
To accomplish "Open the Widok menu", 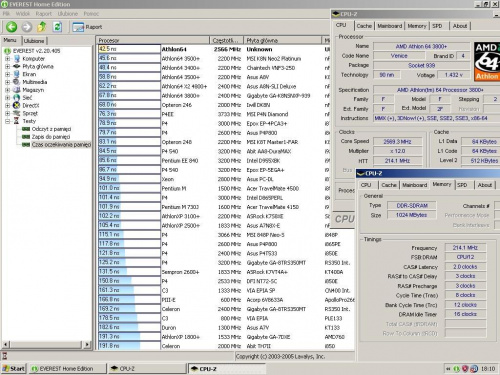I will point(23,14).
